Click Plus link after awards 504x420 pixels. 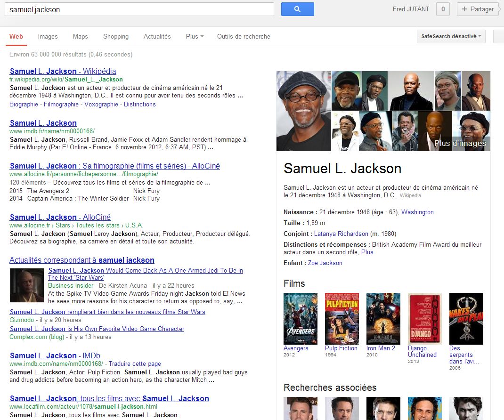coord(367,252)
